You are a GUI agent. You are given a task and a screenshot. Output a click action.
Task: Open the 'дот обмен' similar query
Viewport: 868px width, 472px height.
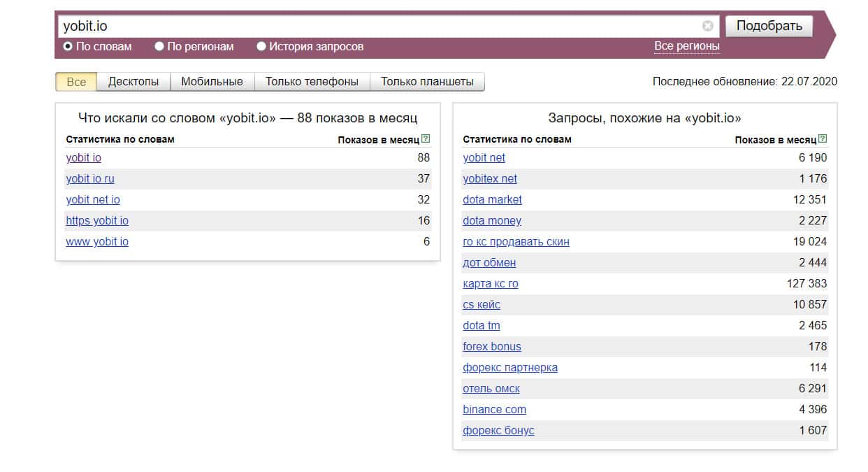(x=489, y=263)
